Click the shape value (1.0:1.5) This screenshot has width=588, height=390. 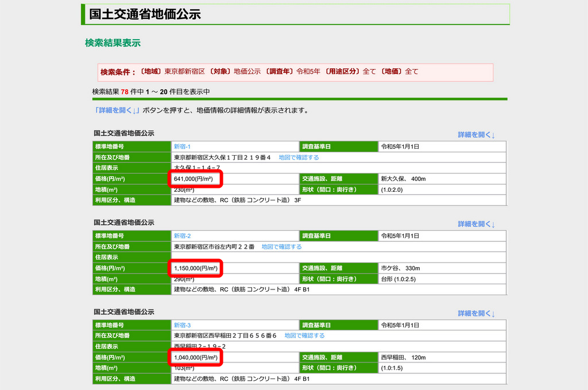click(x=392, y=368)
